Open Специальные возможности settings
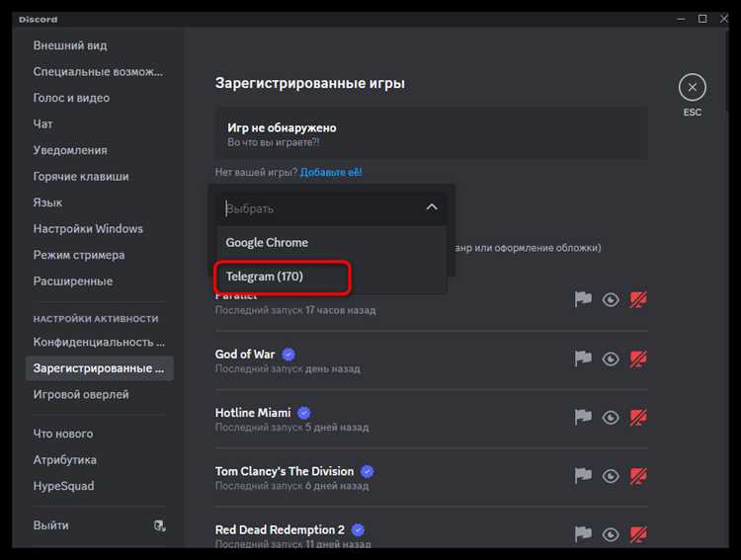The image size is (741, 560). click(99, 71)
